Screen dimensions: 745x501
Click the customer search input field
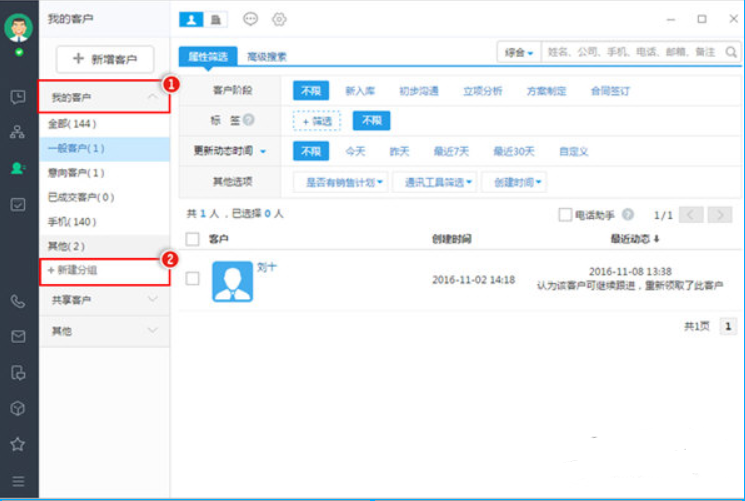click(x=630, y=51)
